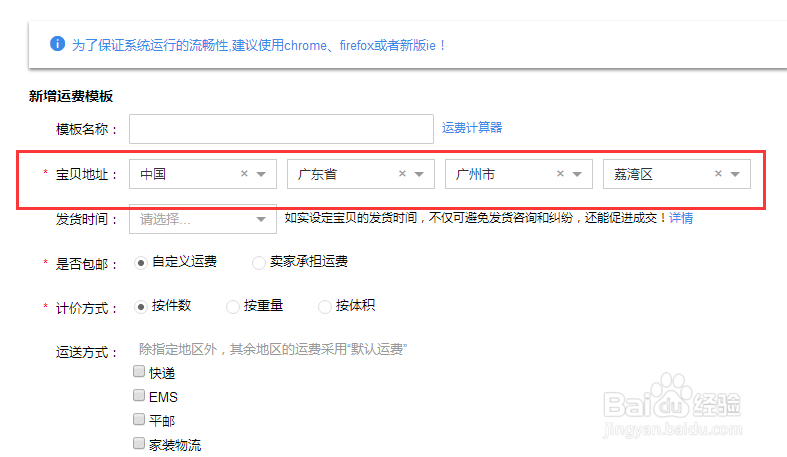Open the 详情 link about shipping time
787x457 pixels.
coord(681,218)
